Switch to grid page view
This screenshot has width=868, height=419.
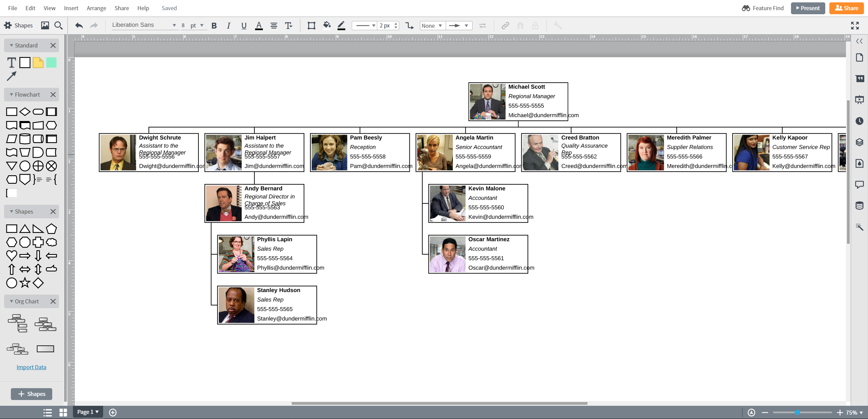click(x=63, y=412)
